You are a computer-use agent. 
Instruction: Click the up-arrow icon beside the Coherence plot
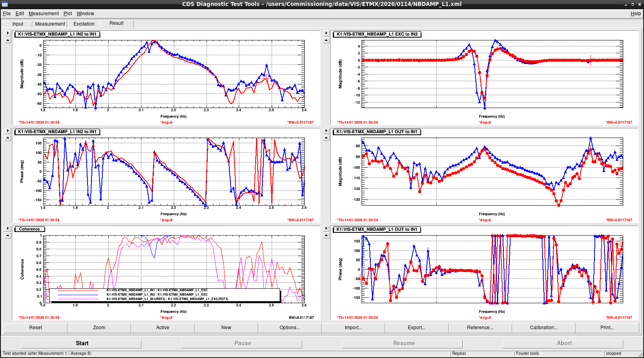[8, 235]
